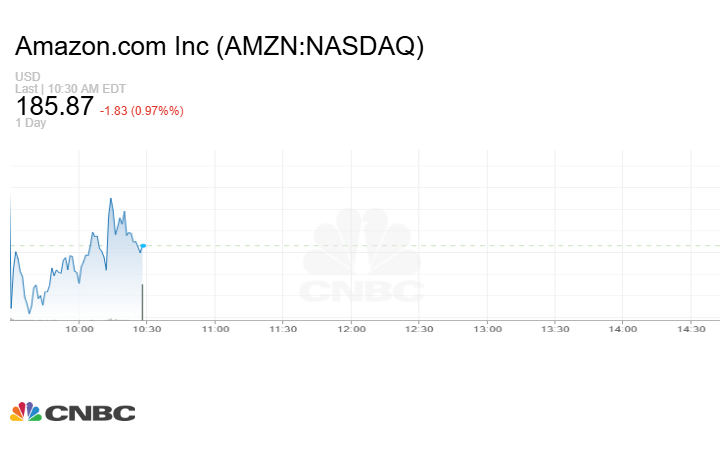Click the 11:00 time axis label
This screenshot has height=450, width=720.
click(215, 328)
